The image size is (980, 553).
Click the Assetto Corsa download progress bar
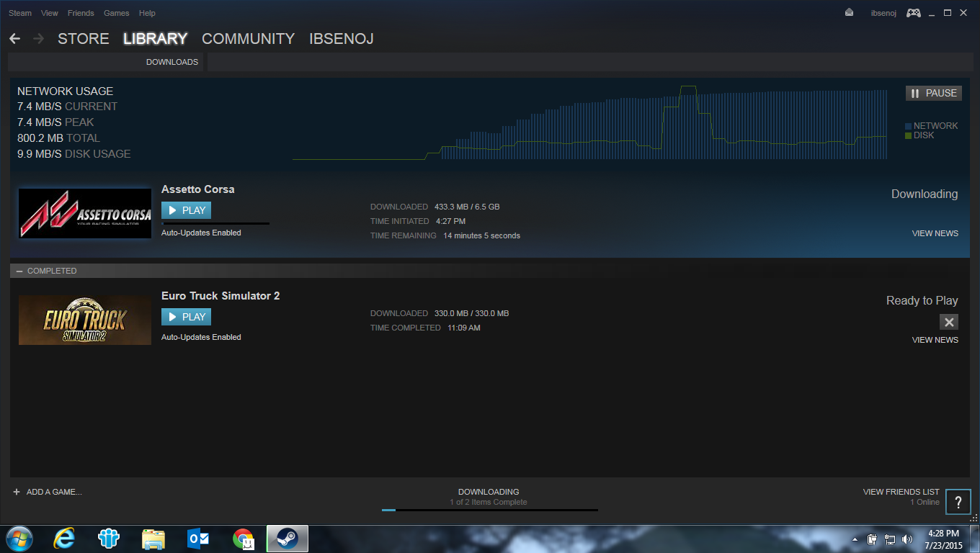pos(215,223)
